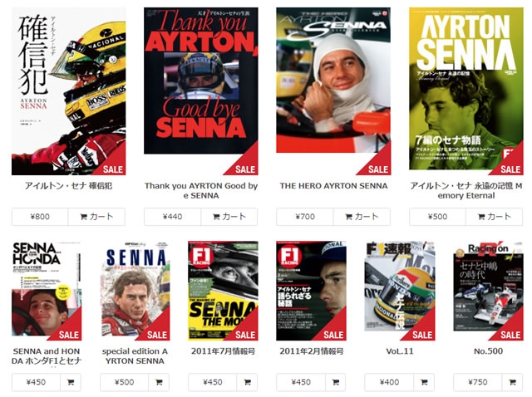
Task: Click cart icon for special edition AYRTON SENNA
Action: tap(159, 382)
